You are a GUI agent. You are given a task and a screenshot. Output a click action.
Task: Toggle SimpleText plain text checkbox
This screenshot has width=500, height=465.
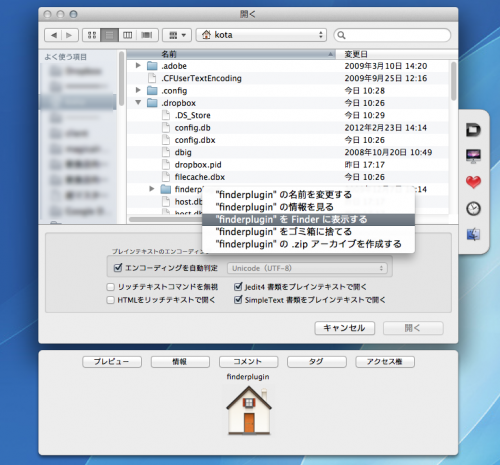click(238, 300)
